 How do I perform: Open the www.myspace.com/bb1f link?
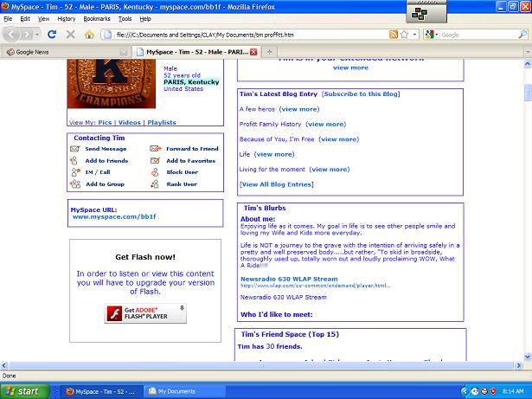coord(114,216)
